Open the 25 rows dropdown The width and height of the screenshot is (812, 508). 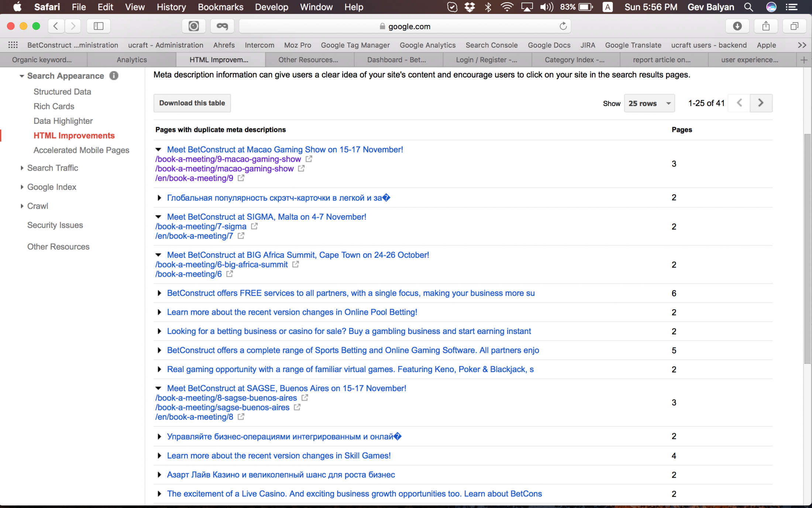coord(649,103)
